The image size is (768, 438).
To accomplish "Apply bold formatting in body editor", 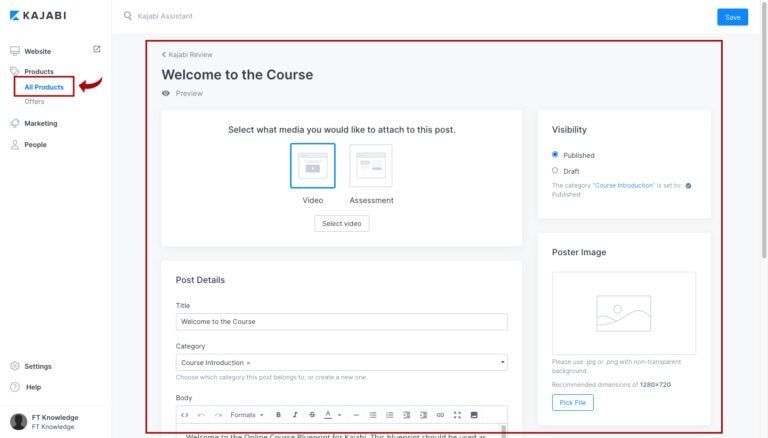I will (278, 415).
